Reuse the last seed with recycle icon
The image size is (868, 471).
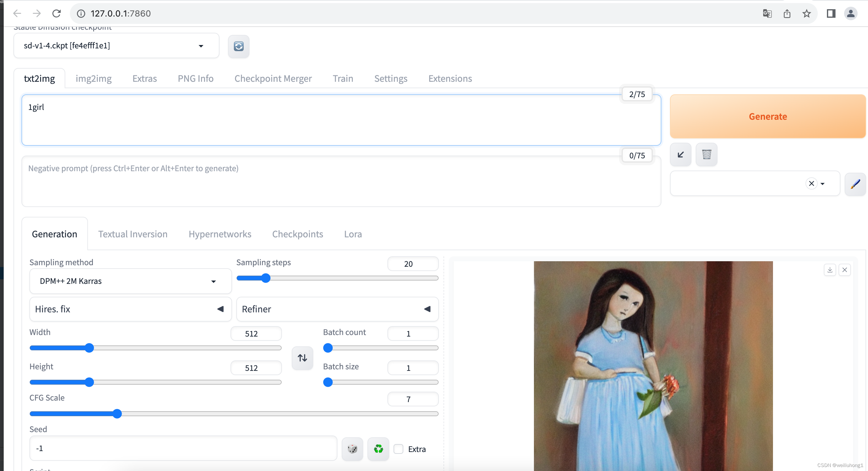coord(379,449)
